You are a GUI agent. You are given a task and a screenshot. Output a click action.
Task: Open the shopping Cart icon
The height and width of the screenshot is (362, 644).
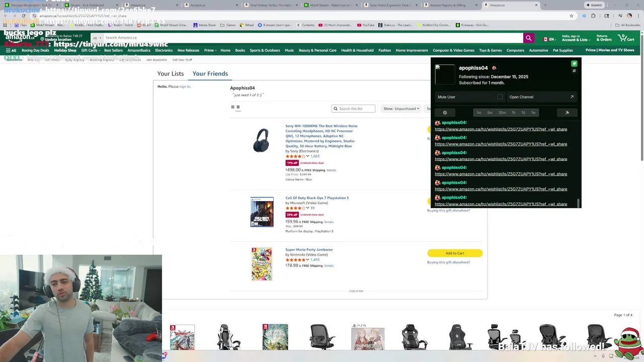pos(626,38)
